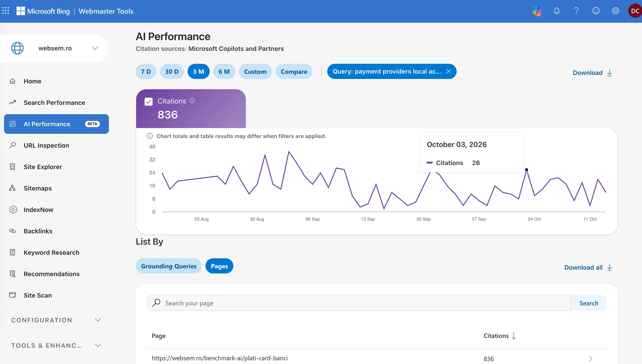Open the app launcher grid icon

(5, 11)
